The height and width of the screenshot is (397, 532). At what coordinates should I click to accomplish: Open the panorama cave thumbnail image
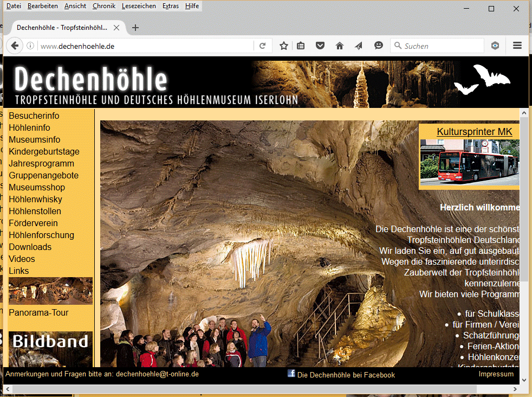point(50,291)
